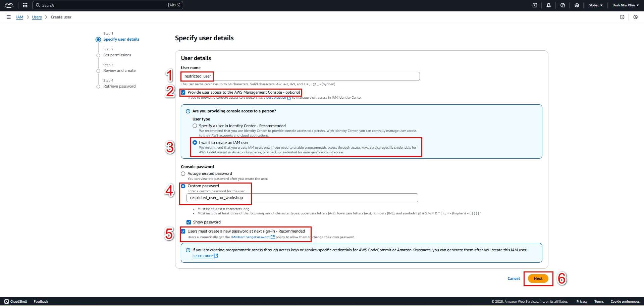This screenshot has height=306, width=644.
Task: Select Step 3 Review and create
Action: [x=119, y=70]
